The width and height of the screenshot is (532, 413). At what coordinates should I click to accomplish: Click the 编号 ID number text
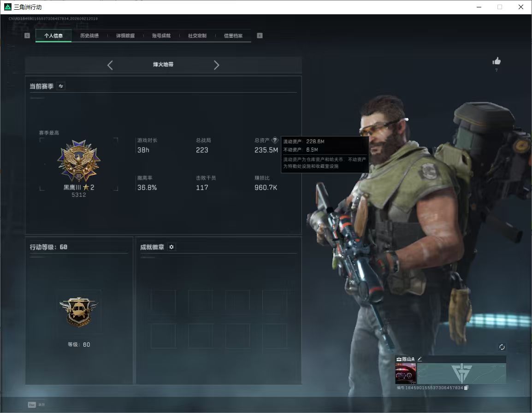(430, 388)
